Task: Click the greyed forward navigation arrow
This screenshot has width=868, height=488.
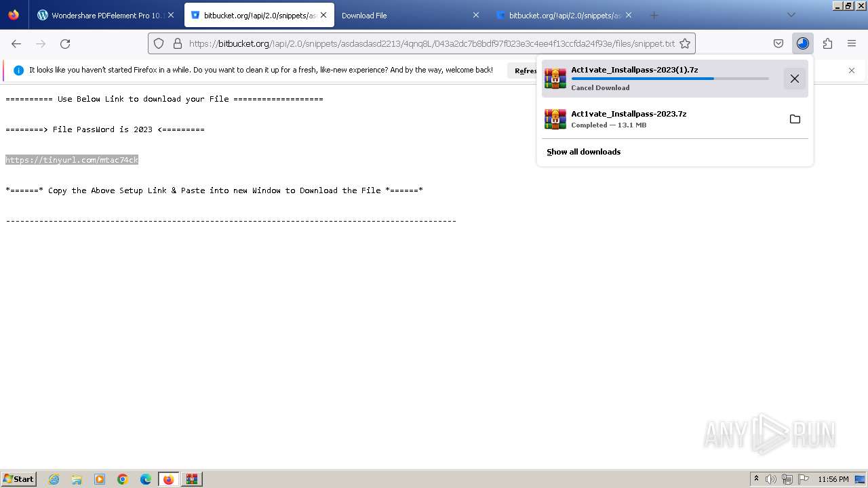Action: 41,43
